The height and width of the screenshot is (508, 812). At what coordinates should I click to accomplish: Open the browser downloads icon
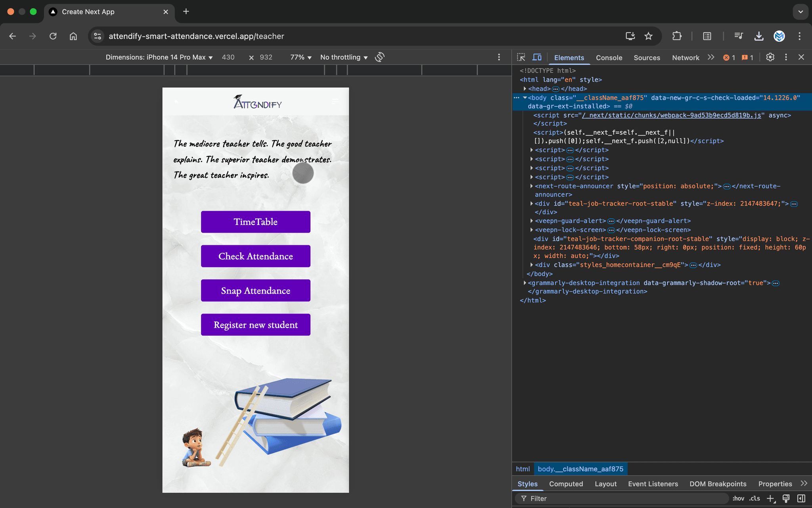coord(758,36)
